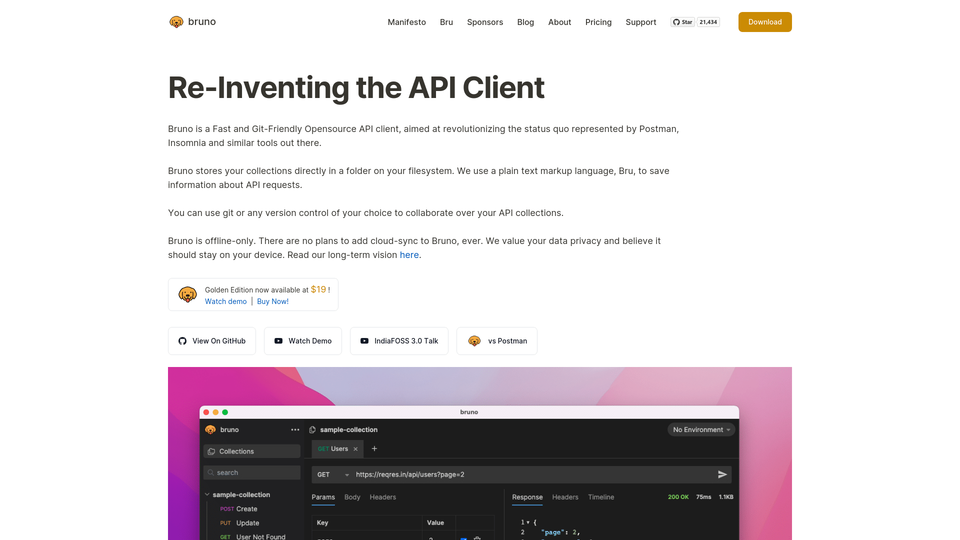This screenshot has width=960, height=540.
Task: Collapse line 1 of the response JSON
Action: pos(528,522)
